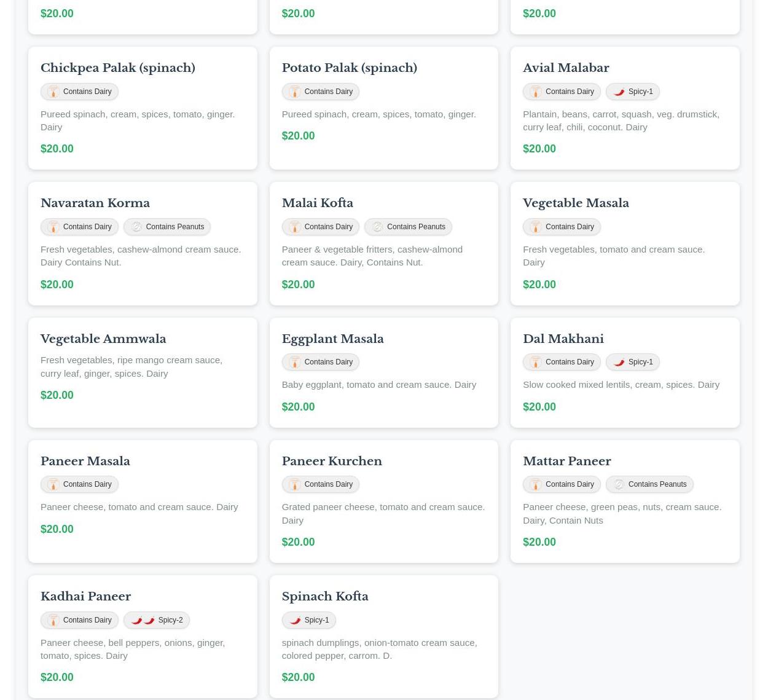This screenshot has width=768, height=700.
Task: Open the Paneer Masala dish heading
Action: coord(85,461)
